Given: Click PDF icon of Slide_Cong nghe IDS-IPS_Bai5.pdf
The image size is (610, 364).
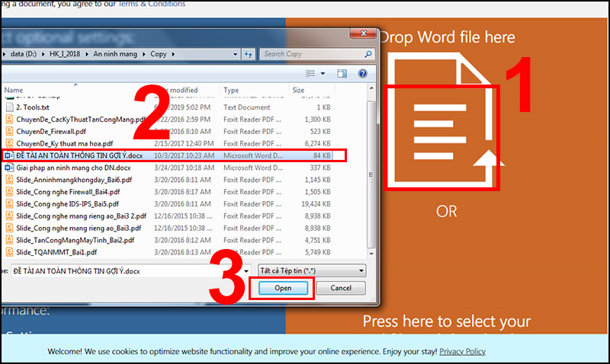Looking at the screenshot, I should [x=9, y=203].
